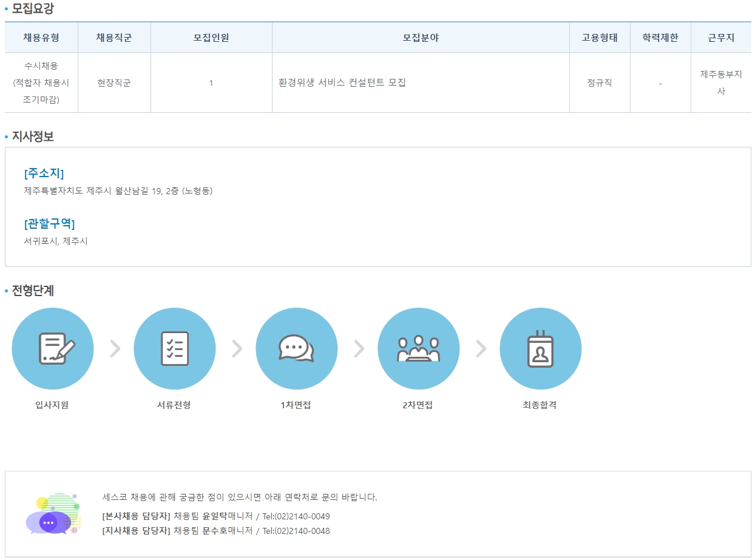
Task: Click the 제주동부지사 cell
Action: (x=721, y=83)
